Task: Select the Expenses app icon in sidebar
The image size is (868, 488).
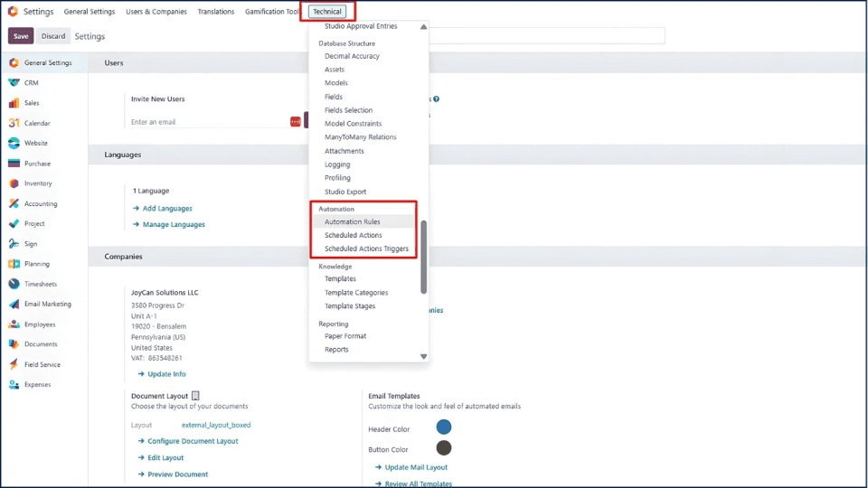Action: pyautogui.click(x=14, y=385)
